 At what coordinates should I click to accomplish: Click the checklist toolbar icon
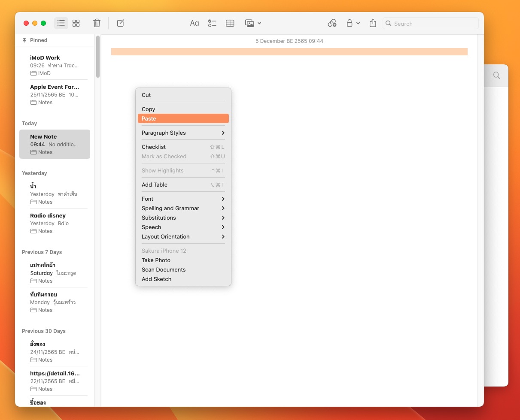click(x=212, y=23)
